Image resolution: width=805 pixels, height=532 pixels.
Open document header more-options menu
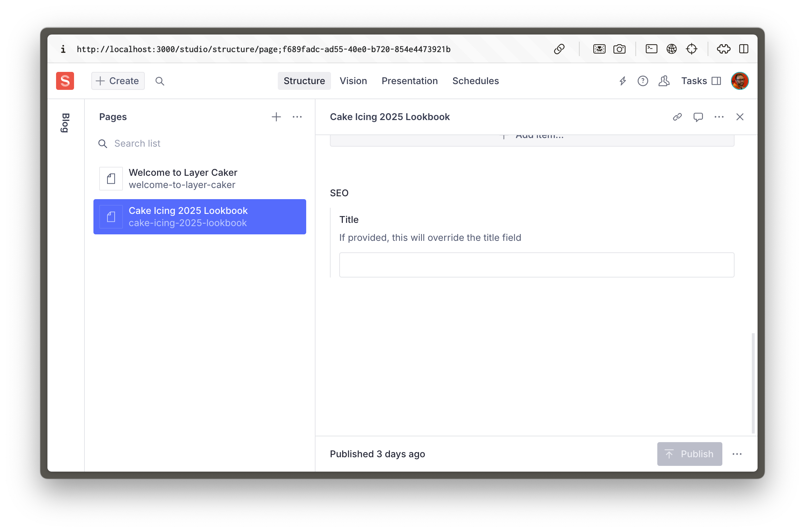[719, 117]
